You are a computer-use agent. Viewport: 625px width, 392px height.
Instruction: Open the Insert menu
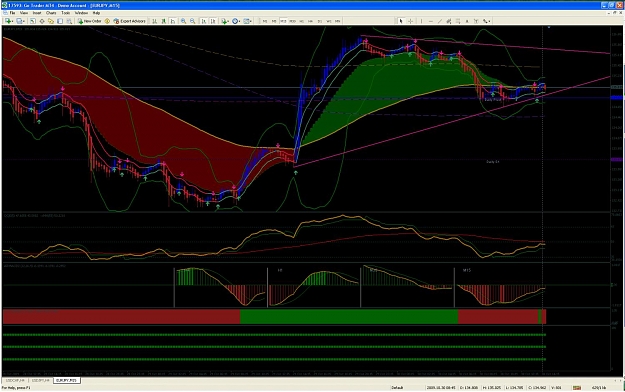[37, 13]
